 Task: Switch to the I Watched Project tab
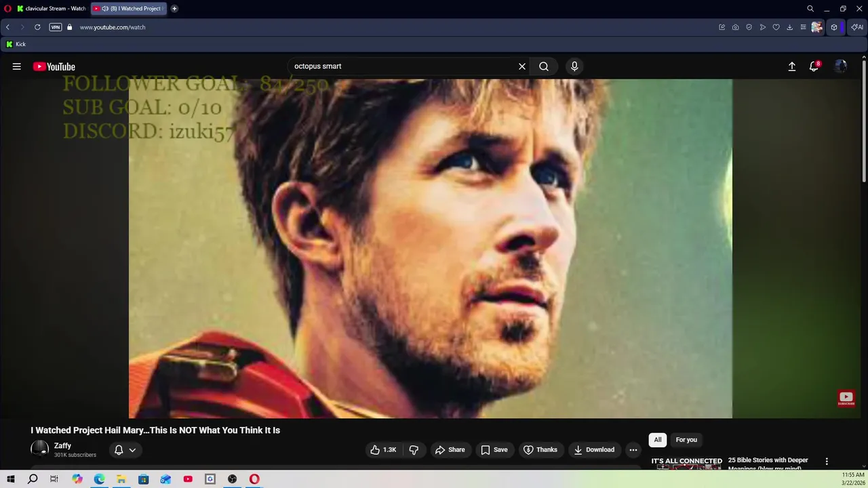(129, 9)
